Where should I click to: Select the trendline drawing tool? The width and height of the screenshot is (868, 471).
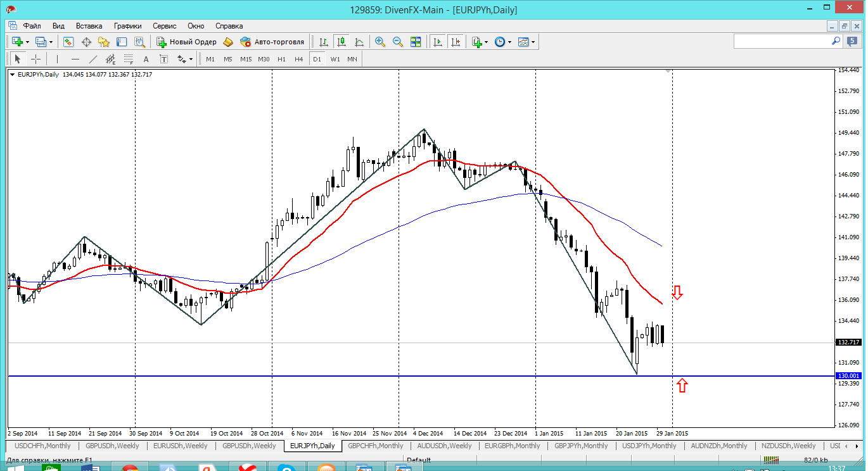pyautogui.click(x=93, y=59)
